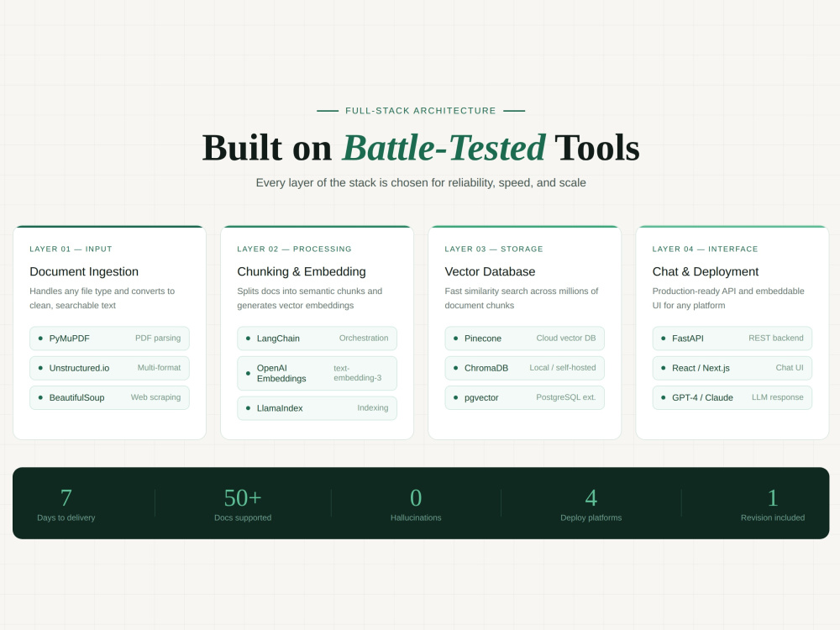
Task: Select the ChromaDB self-hosted row
Action: tap(524, 368)
